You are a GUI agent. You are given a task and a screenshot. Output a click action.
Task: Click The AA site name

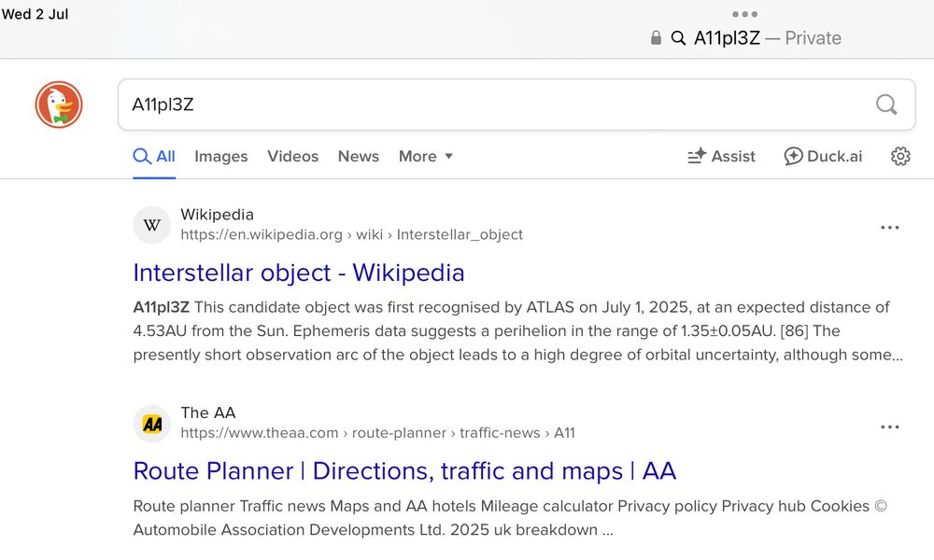click(208, 413)
